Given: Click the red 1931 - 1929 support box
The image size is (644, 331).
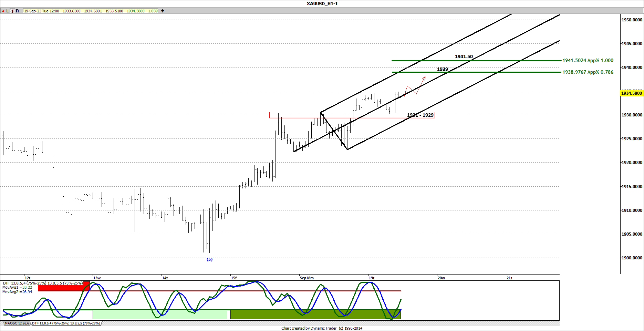Looking at the screenshot, I should point(420,115).
